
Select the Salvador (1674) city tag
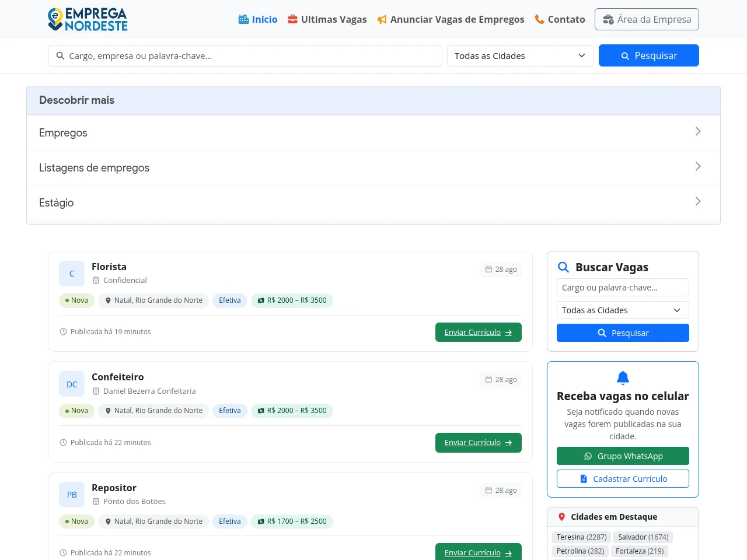[x=643, y=537]
